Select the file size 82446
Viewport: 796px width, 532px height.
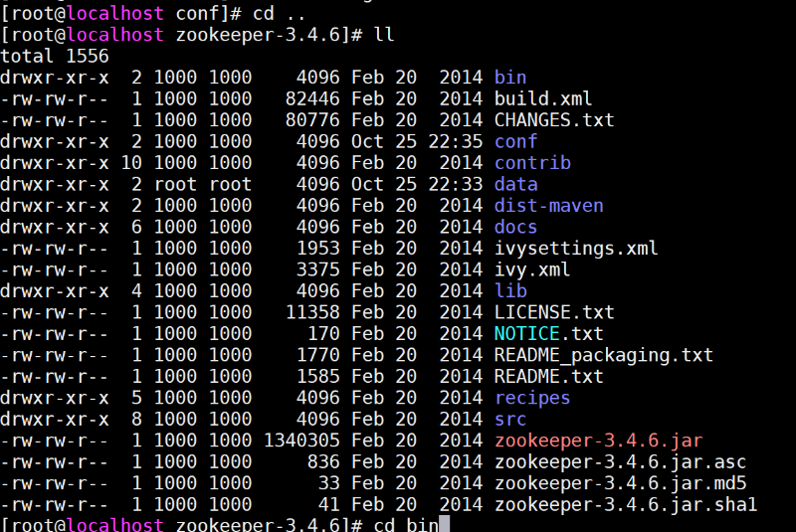point(312,98)
